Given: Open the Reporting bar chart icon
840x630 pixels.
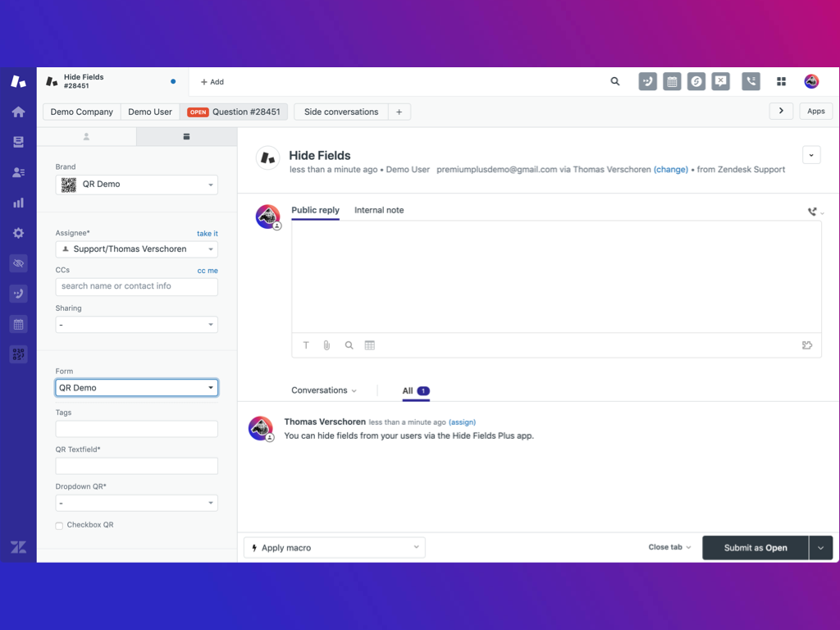Looking at the screenshot, I should (18, 203).
